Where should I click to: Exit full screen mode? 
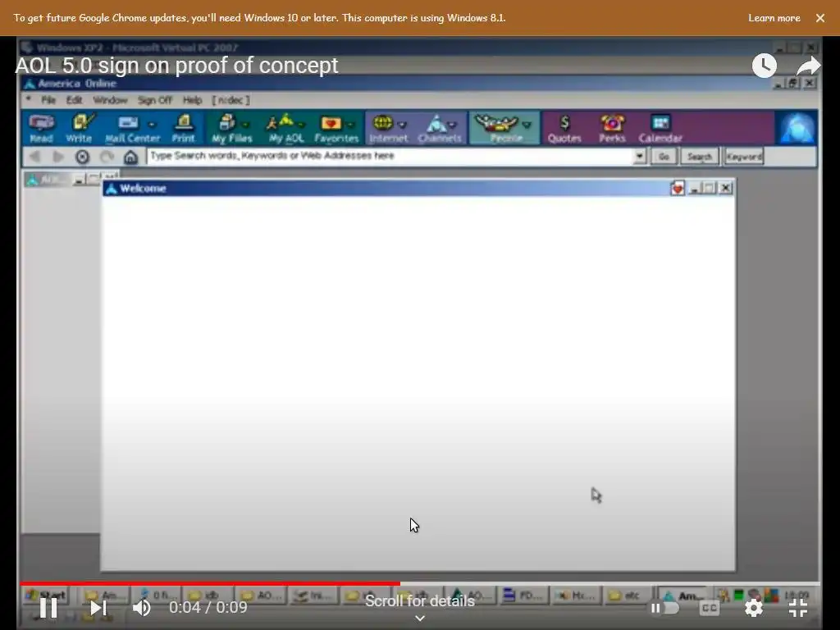point(798,608)
